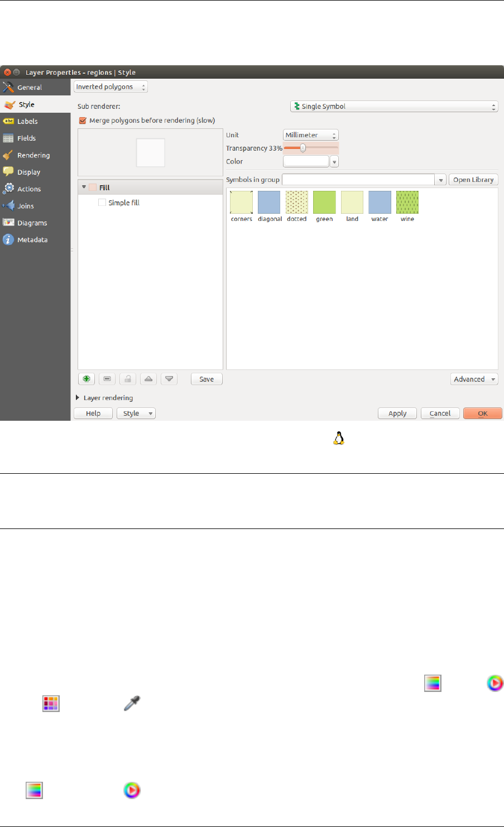Select the dotted fill symbol

297,206
